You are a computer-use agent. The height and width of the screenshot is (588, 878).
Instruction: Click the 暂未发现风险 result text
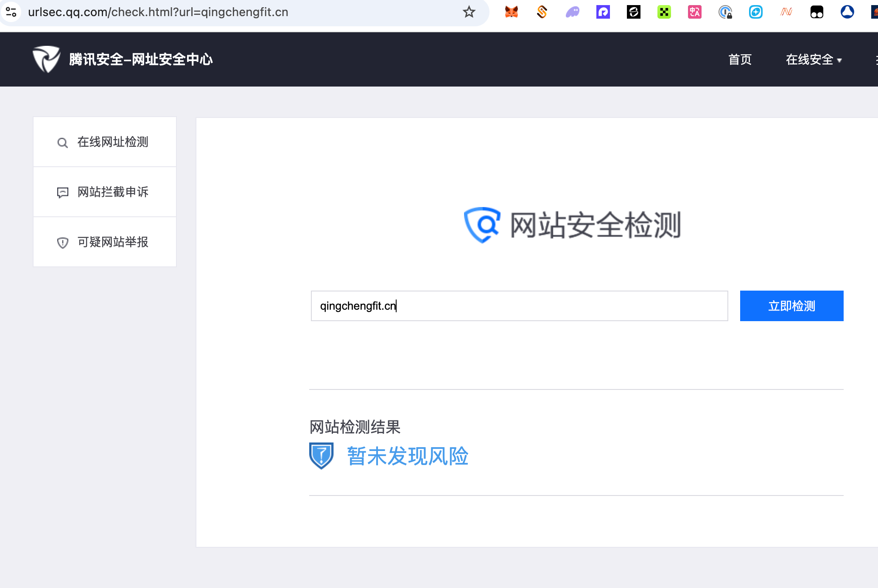(x=407, y=456)
